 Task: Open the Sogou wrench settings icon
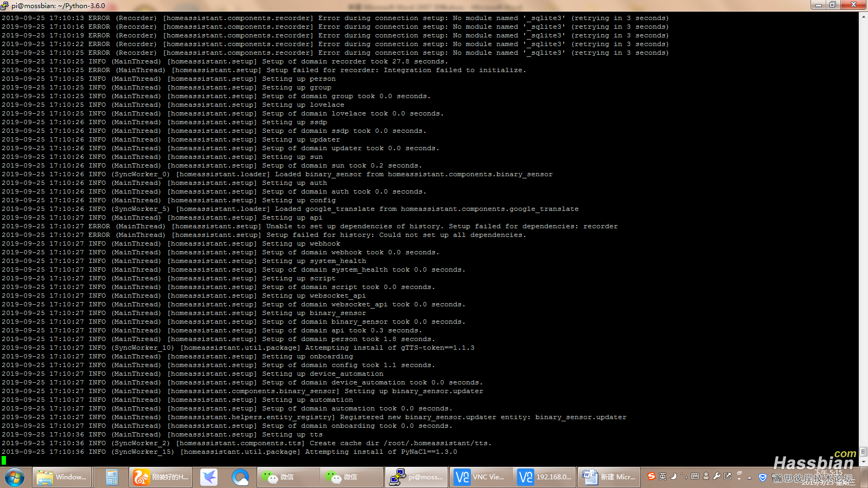(x=717, y=476)
